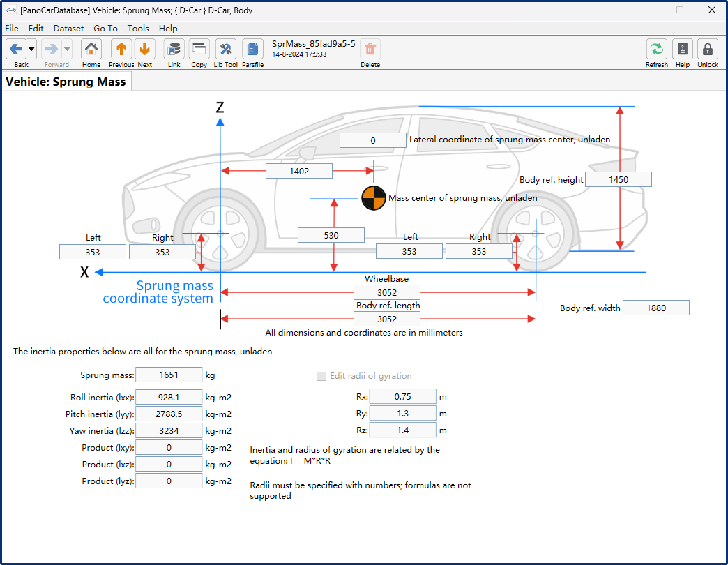Image resolution: width=728 pixels, height=565 pixels.
Task: Open the Dataset menu
Action: coord(69,29)
